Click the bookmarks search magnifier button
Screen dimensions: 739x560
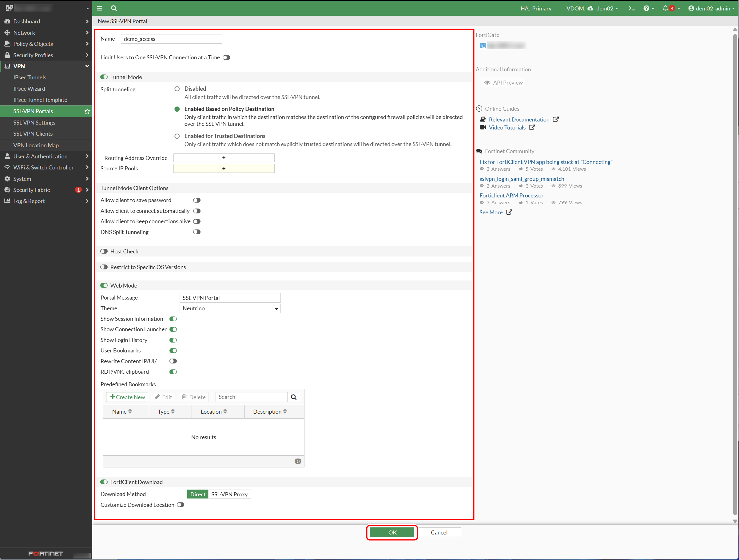(294, 397)
